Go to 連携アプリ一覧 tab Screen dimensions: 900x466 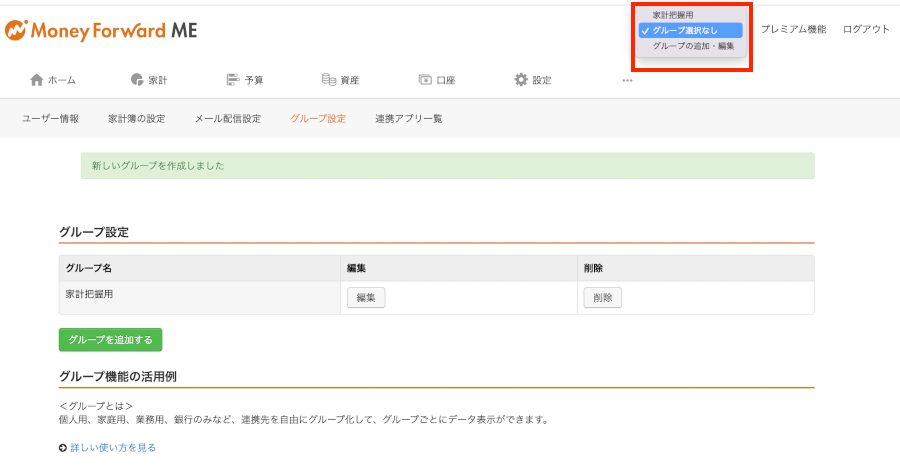point(409,119)
